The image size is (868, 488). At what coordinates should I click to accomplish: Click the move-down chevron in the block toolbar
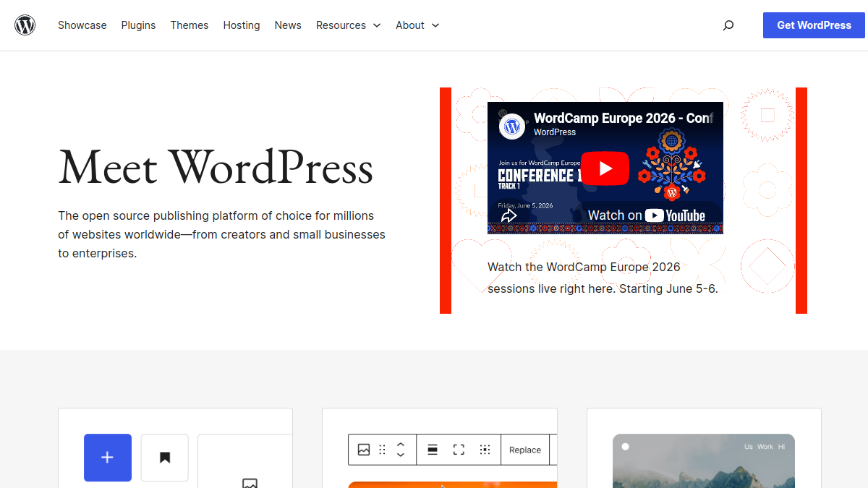point(401,455)
